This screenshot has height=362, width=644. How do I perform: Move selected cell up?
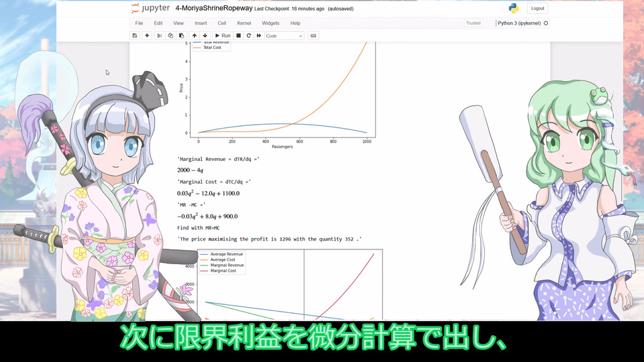point(195,36)
